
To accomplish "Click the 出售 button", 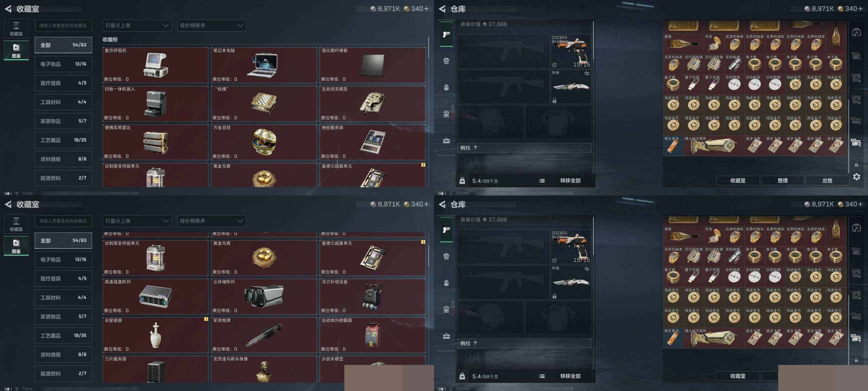I will pos(827,180).
